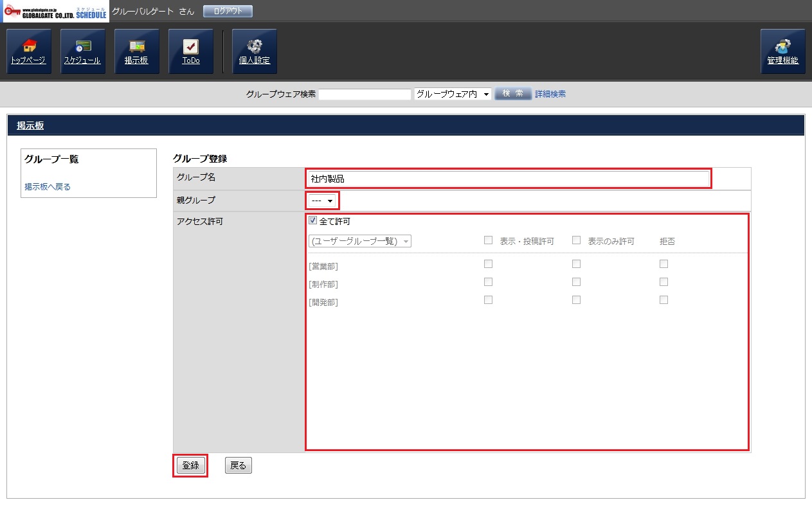Check 表示のみ許可 for 制作部
This screenshot has width=812, height=518.
pos(576,281)
